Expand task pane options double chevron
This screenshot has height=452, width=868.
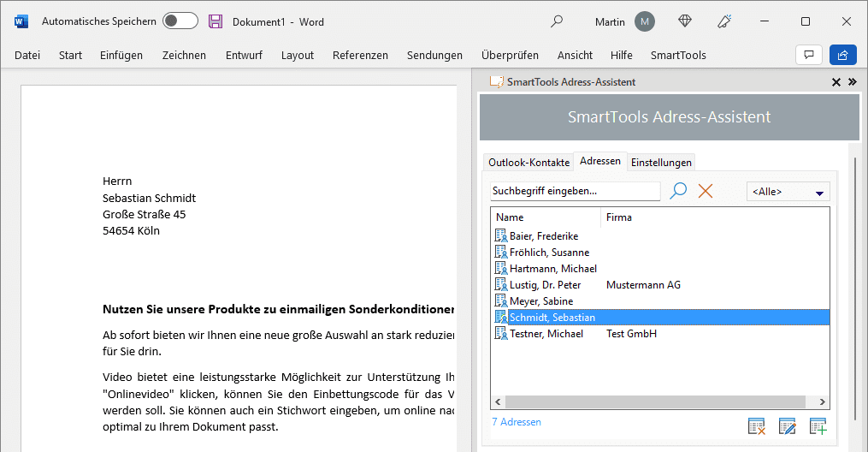(x=852, y=82)
